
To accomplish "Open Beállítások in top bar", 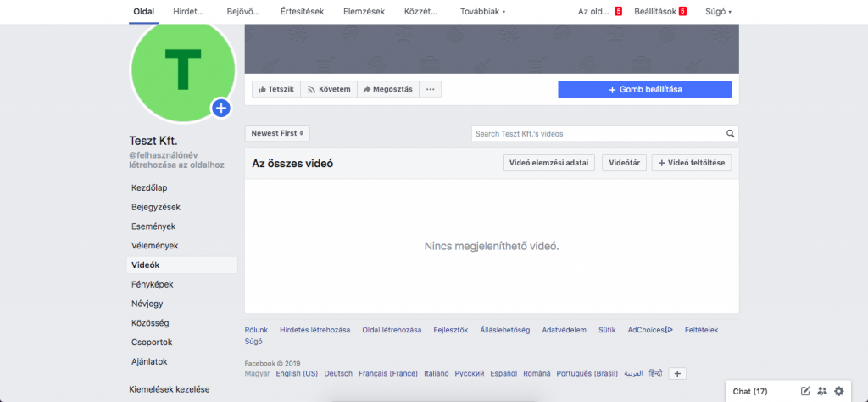I will 659,12.
